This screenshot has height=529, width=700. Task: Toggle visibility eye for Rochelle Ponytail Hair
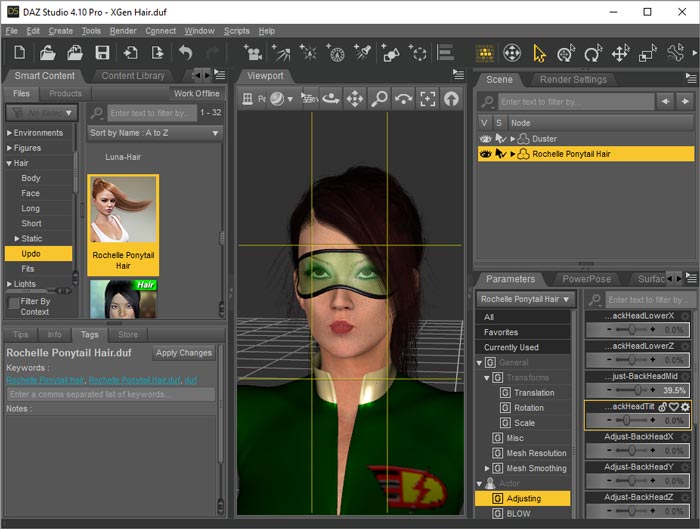coord(485,154)
